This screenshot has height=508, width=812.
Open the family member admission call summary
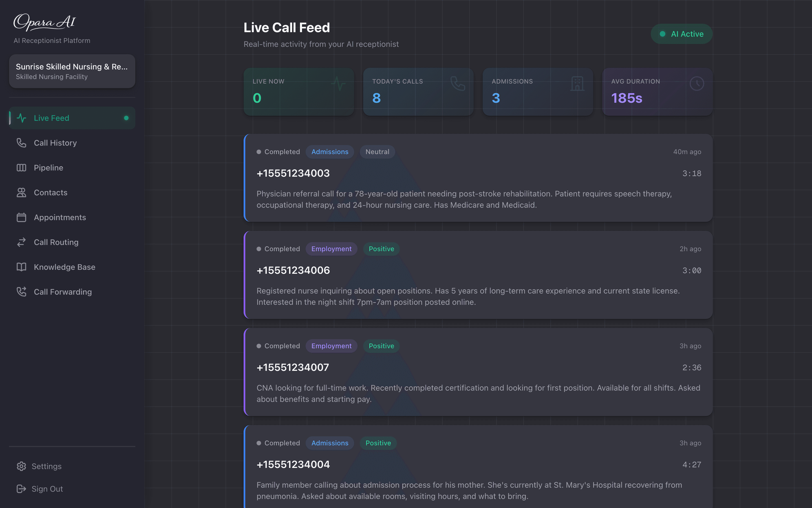(x=469, y=491)
